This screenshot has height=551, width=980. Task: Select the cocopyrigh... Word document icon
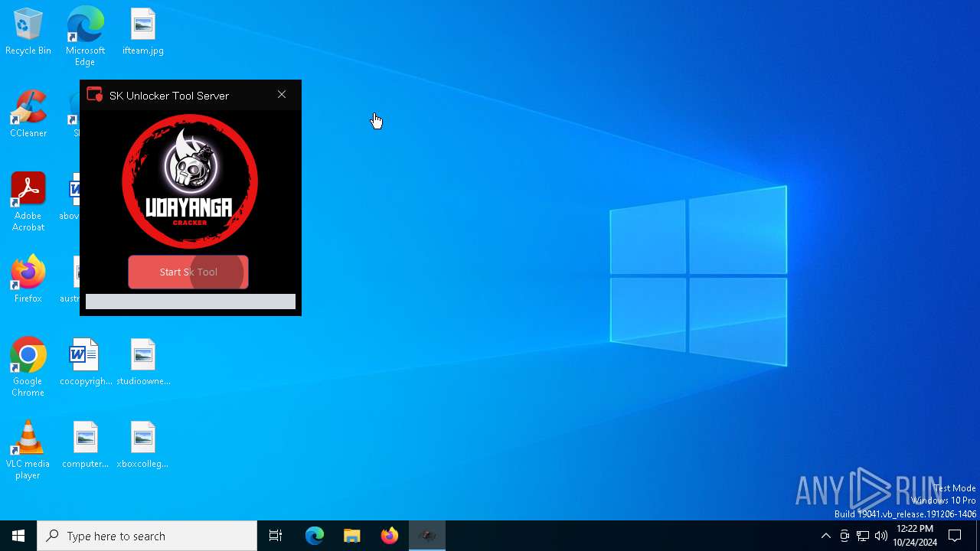[x=85, y=363]
